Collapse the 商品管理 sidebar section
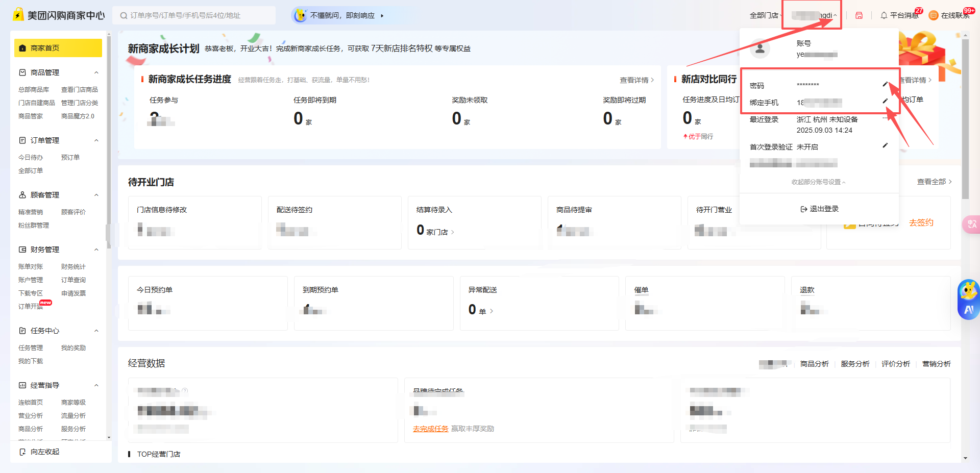 (96, 72)
